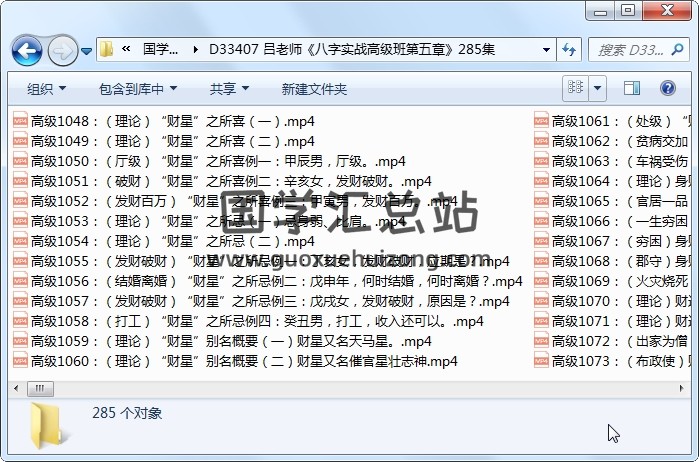699x462 pixels.
Task: Open address bar history dropdown arrow
Action: pyautogui.click(x=546, y=49)
